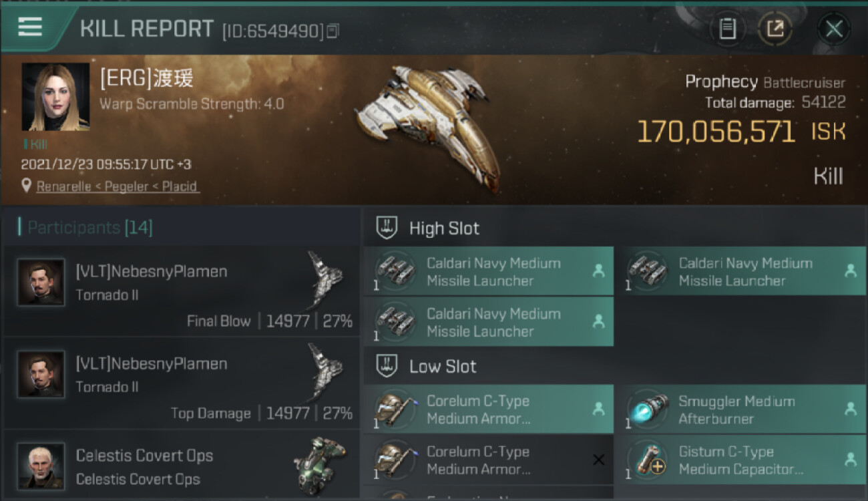Close the kill report window
868x501 pixels.
click(834, 29)
